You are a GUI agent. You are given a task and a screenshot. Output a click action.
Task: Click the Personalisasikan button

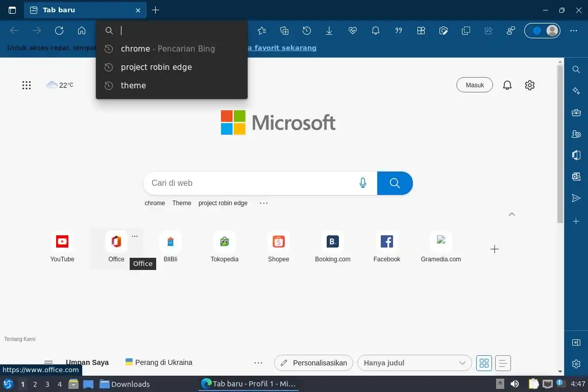(313, 363)
